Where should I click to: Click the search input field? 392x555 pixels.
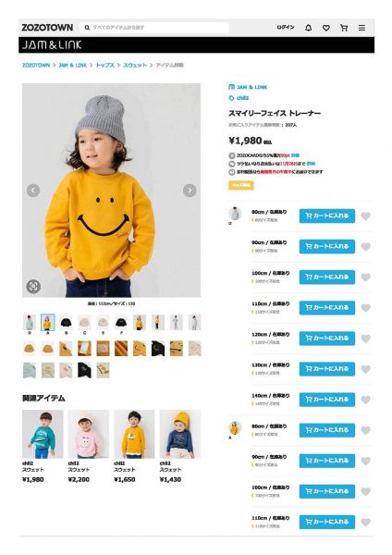(x=154, y=28)
